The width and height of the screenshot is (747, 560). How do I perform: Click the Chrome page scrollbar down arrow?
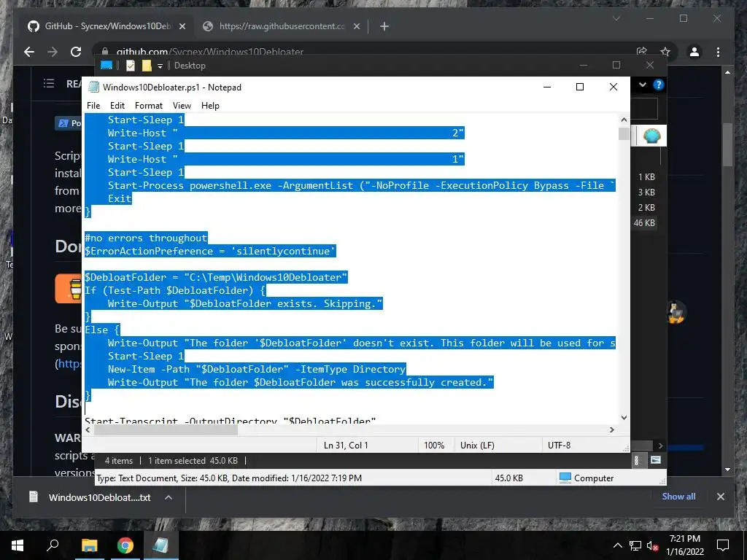point(727,470)
